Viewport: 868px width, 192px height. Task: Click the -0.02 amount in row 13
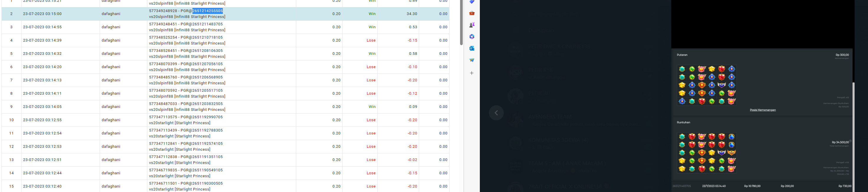412,160
